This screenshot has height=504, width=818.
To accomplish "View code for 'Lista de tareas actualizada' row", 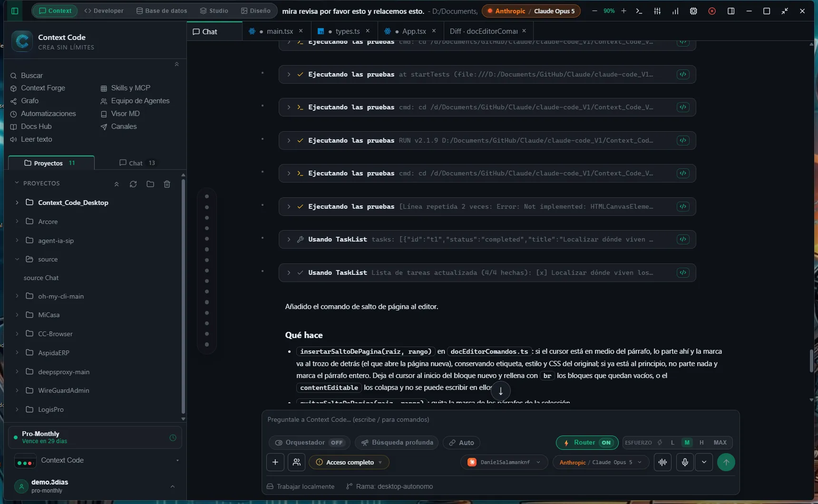I will coord(683,272).
